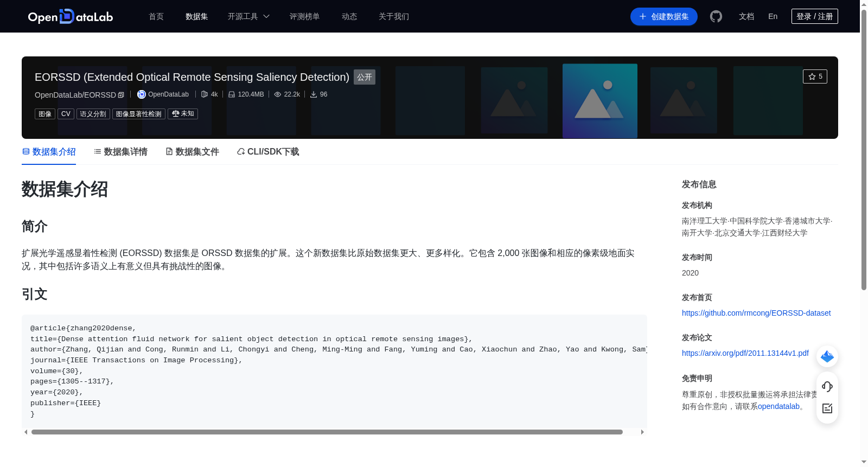Click the 4k file count icon
This screenshot has height=467, width=868.
(205, 94)
